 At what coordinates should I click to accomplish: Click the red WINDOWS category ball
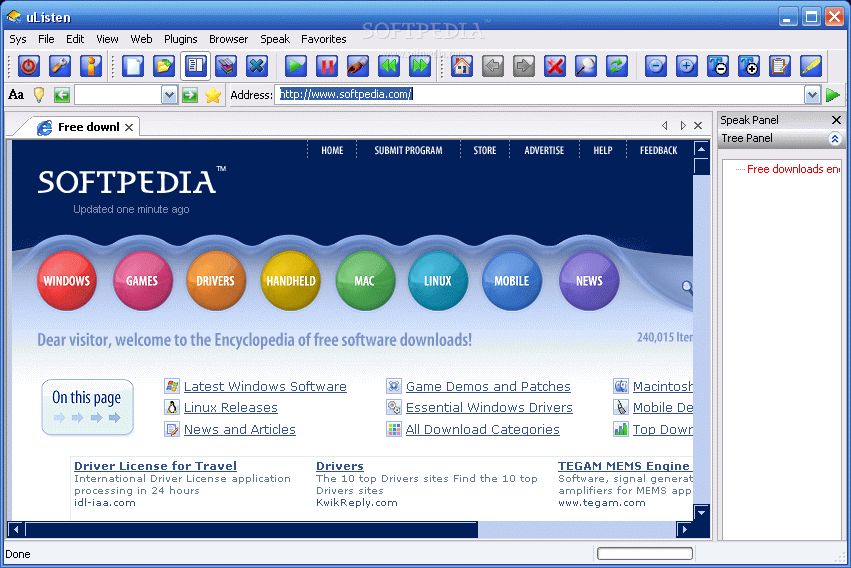pyautogui.click(x=67, y=280)
